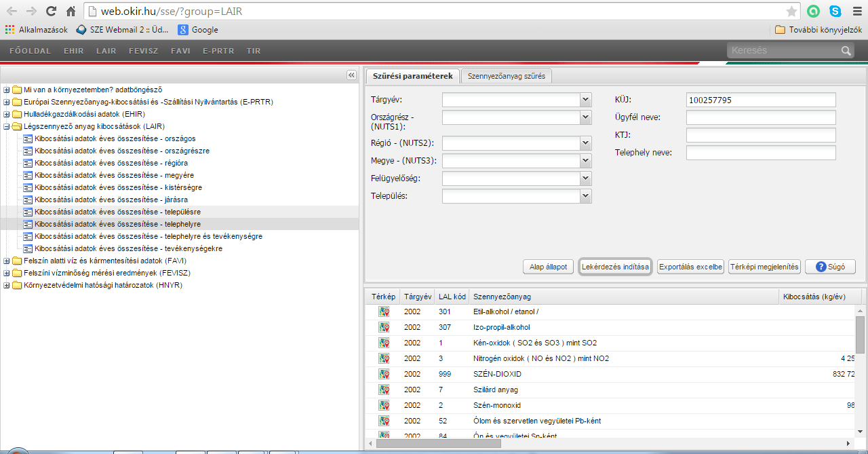Open the Súgó help button
This screenshot has height=454, width=868.
(x=830, y=267)
